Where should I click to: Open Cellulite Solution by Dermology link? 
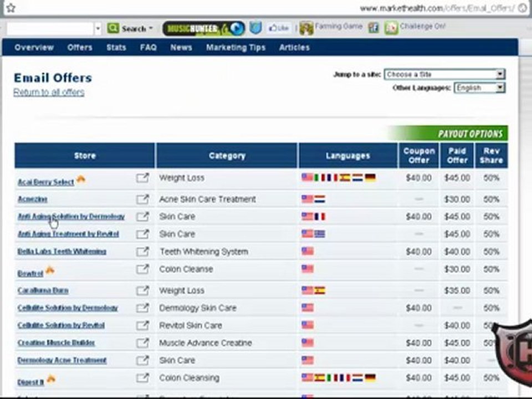68,308
